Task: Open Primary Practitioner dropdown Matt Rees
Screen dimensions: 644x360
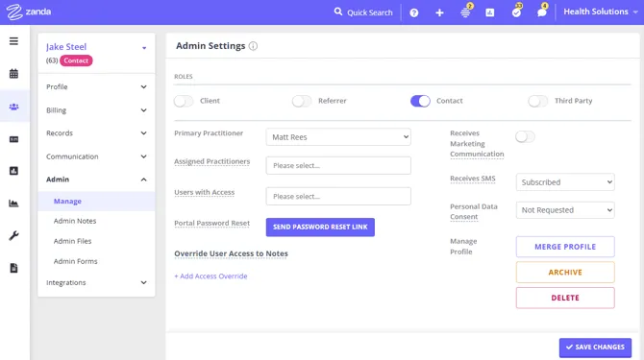Action: 338,137
